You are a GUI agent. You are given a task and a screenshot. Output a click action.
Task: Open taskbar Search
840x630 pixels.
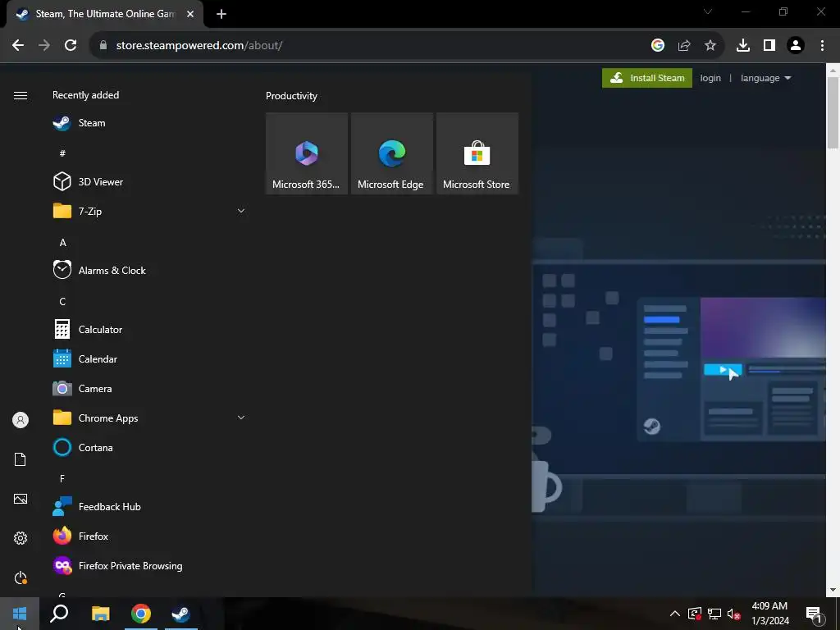click(x=59, y=614)
